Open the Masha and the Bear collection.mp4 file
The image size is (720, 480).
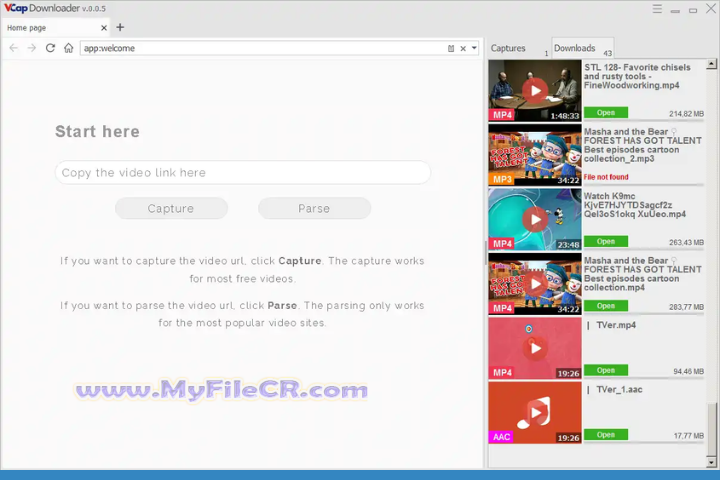[x=606, y=306]
